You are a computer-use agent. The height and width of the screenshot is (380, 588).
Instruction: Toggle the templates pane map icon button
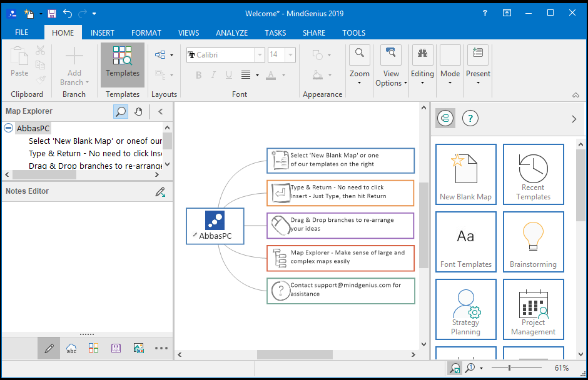pos(445,119)
